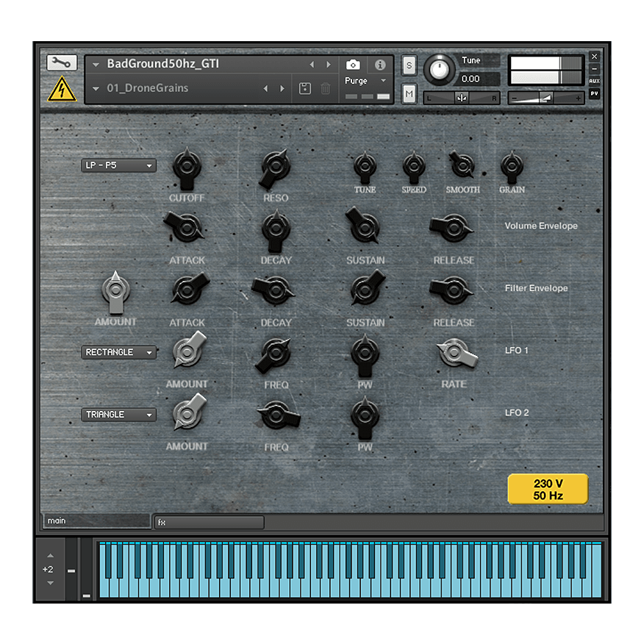This screenshot has height=644, width=644.
Task: Solo the instrument with S button
Action: (409, 65)
